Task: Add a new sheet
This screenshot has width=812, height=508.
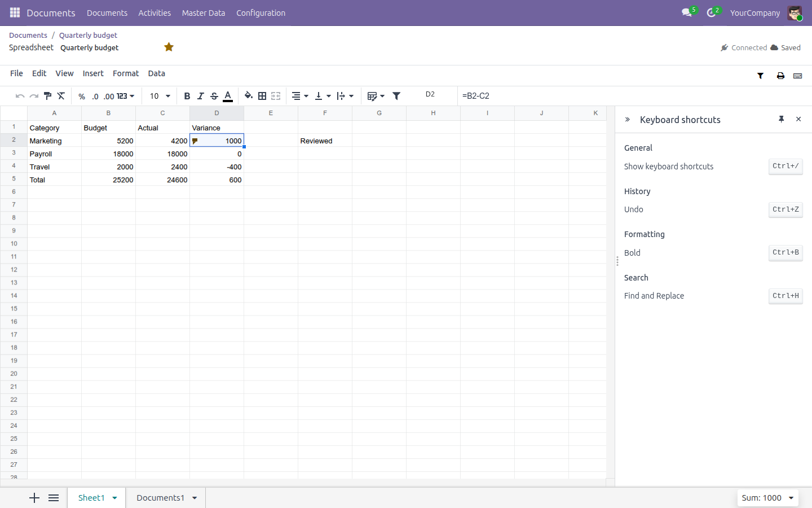Action: click(x=34, y=498)
